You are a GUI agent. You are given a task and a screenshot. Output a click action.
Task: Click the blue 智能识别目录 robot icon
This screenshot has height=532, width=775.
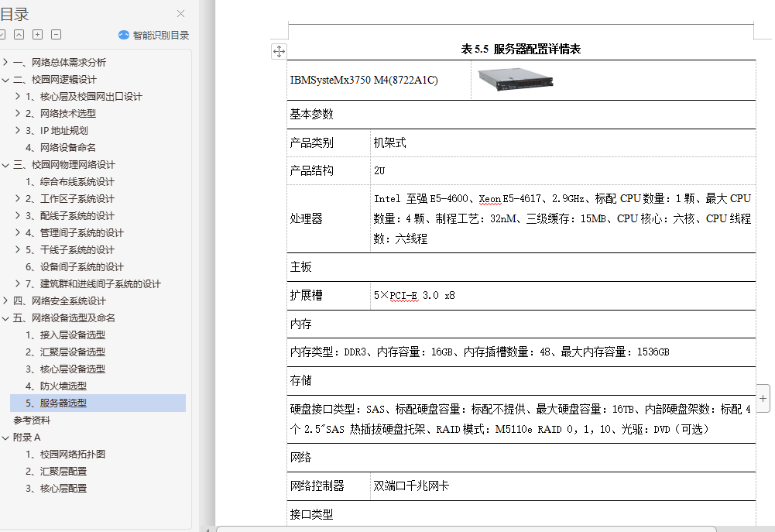coord(124,35)
